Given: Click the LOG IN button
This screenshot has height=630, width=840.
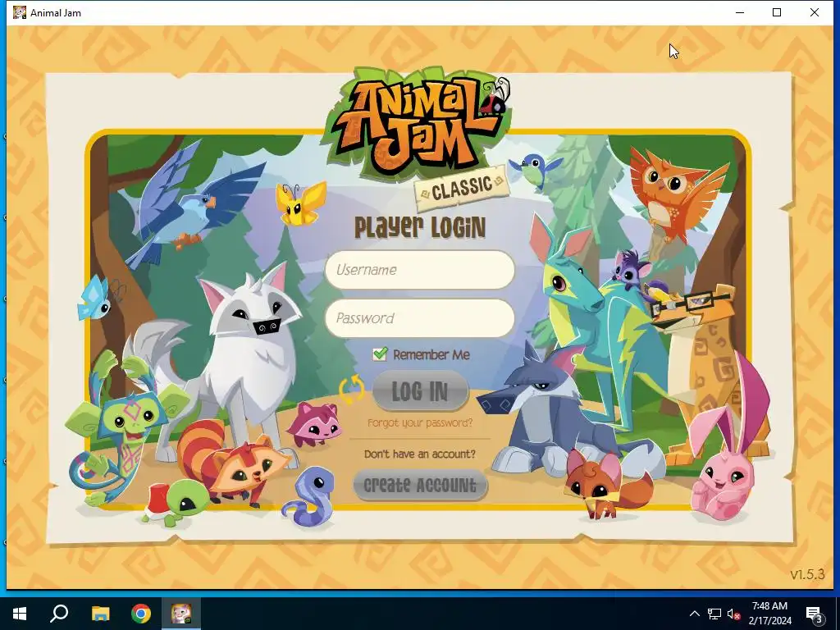Looking at the screenshot, I should tap(420, 391).
